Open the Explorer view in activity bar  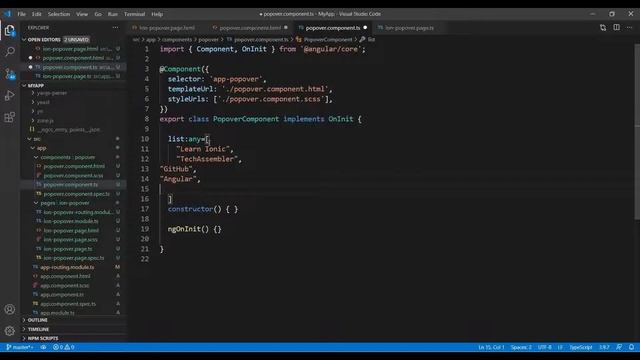[x=10, y=31]
